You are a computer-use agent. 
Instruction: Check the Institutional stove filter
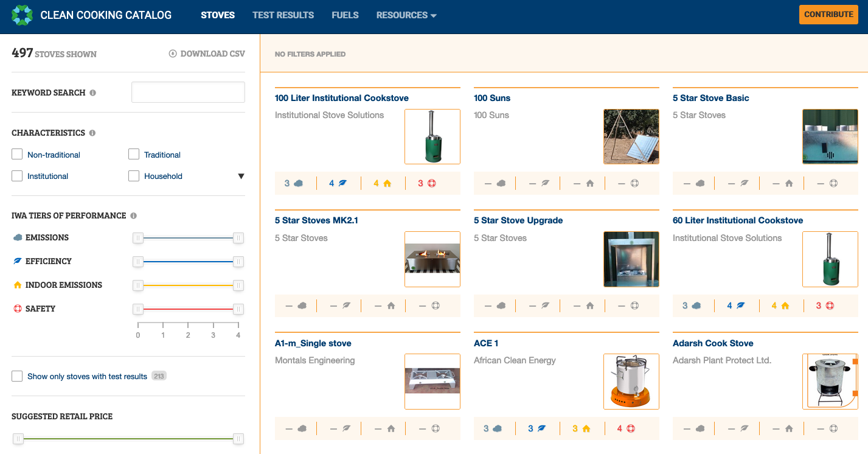click(x=16, y=176)
